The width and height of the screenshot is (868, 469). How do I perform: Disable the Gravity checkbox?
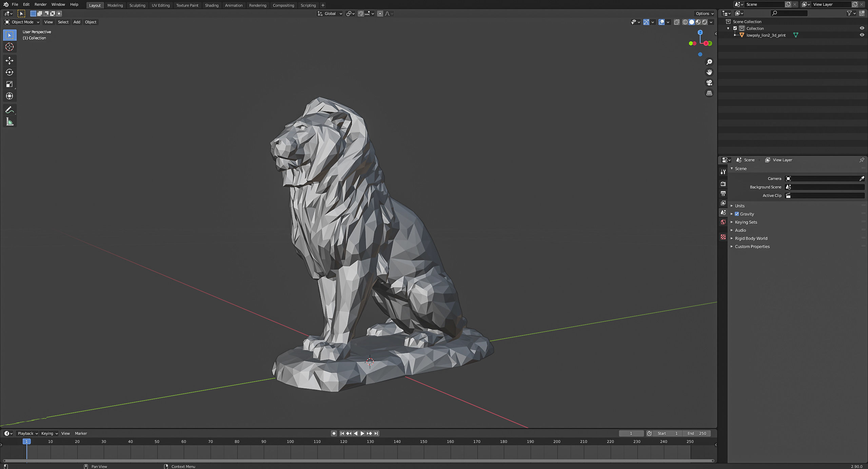click(737, 214)
